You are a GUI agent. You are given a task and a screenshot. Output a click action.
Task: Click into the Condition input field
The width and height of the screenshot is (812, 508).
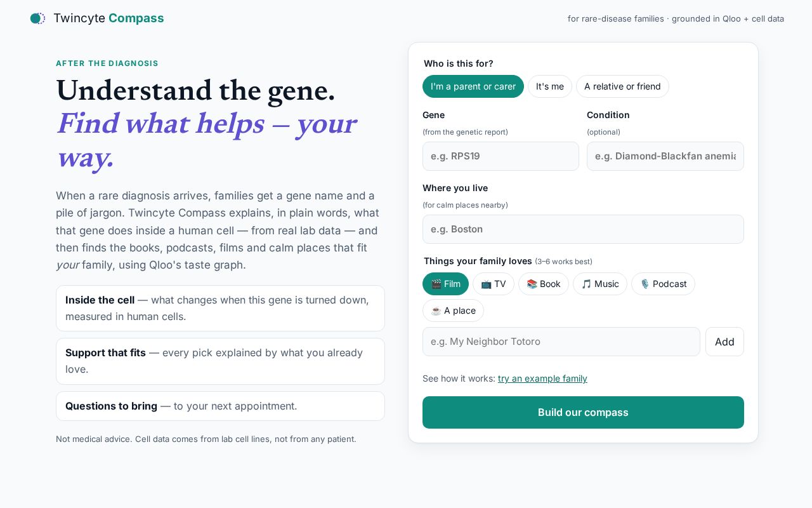pos(665,156)
